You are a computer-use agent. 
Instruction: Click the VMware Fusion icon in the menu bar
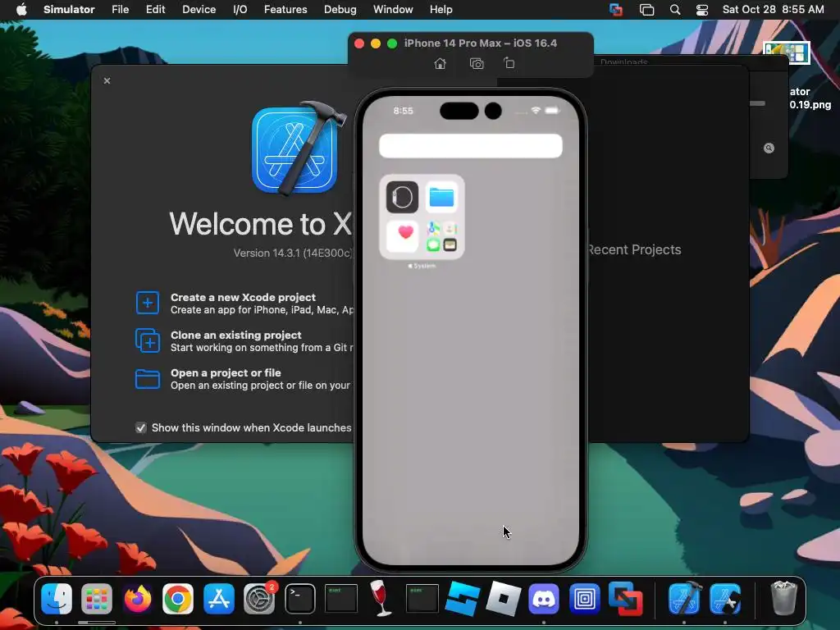[616, 10]
